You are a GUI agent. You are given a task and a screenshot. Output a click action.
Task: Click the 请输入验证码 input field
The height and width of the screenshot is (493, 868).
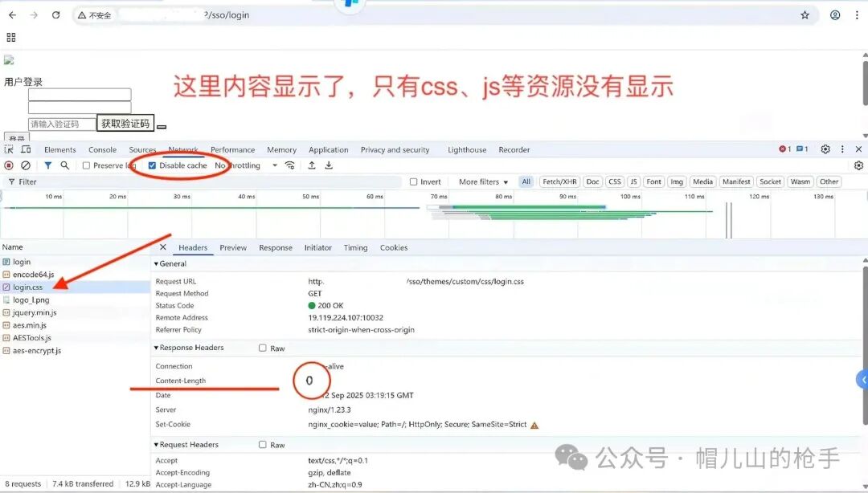pos(62,124)
